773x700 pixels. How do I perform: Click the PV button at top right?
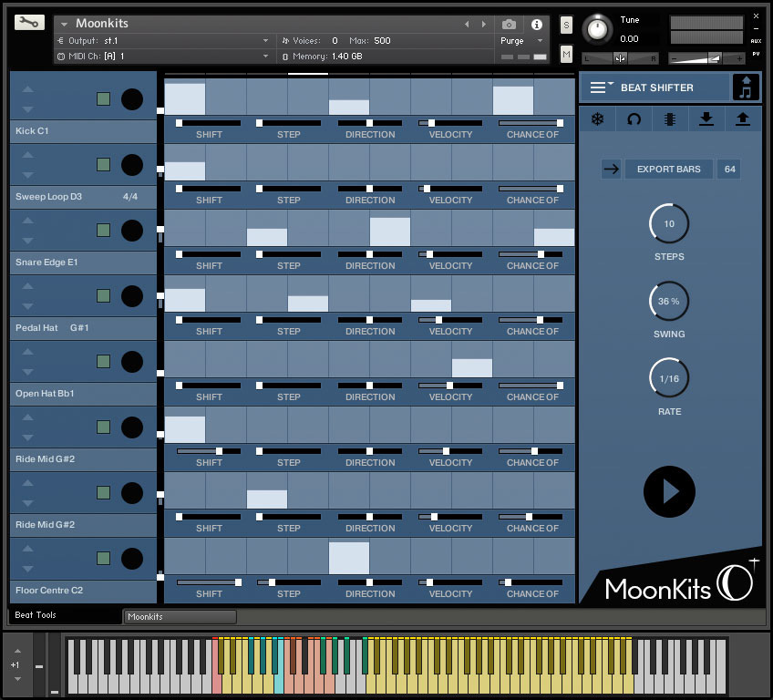pyautogui.click(x=756, y=54)
